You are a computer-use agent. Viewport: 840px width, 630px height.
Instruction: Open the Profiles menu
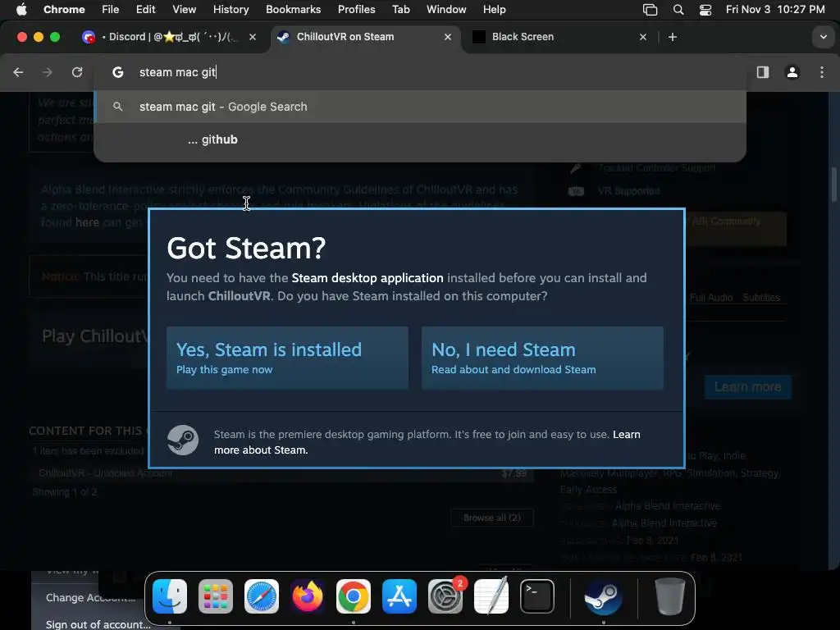pos(356,9)
